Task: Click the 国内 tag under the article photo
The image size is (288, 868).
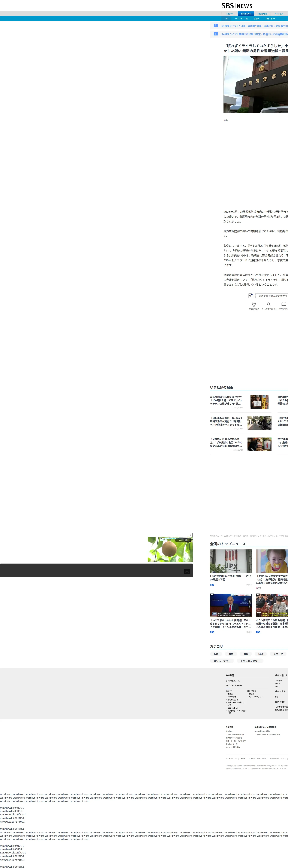Action: pos(225,120)
